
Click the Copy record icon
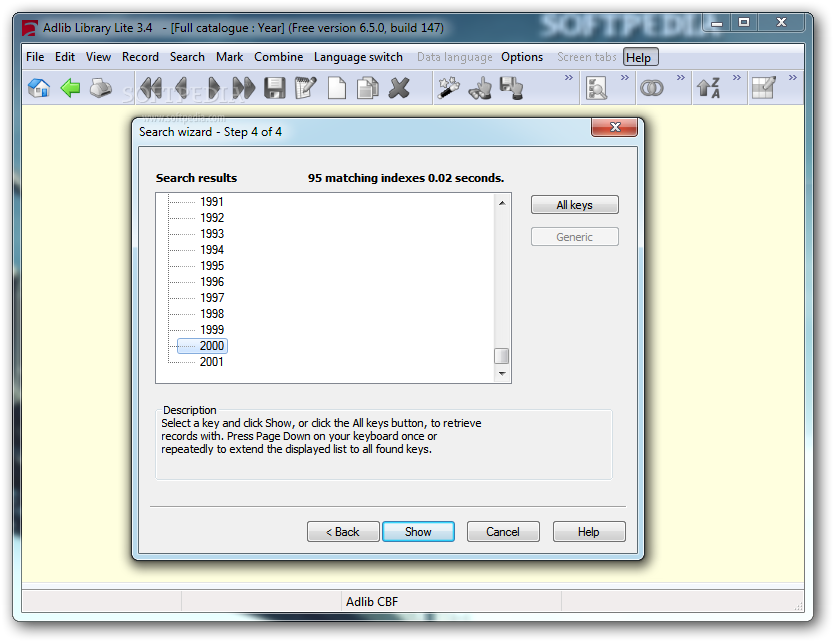click(x=368, y=88)
